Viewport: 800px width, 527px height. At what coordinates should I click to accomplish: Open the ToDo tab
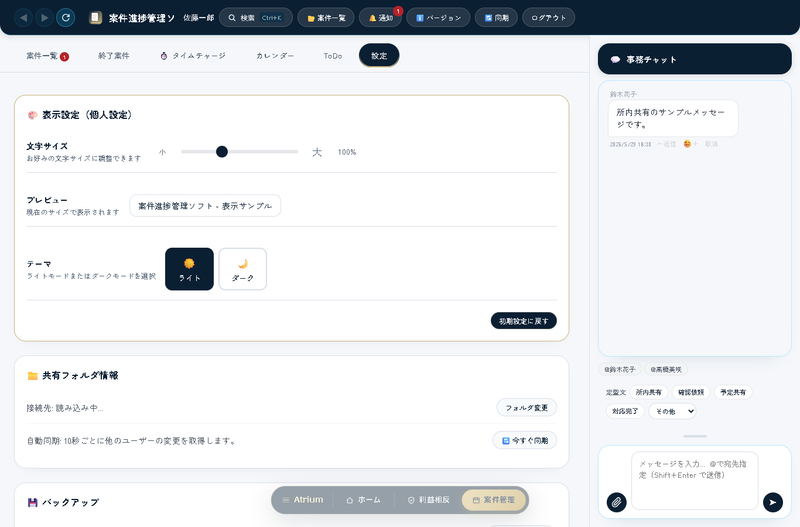(x=333, y=56)
